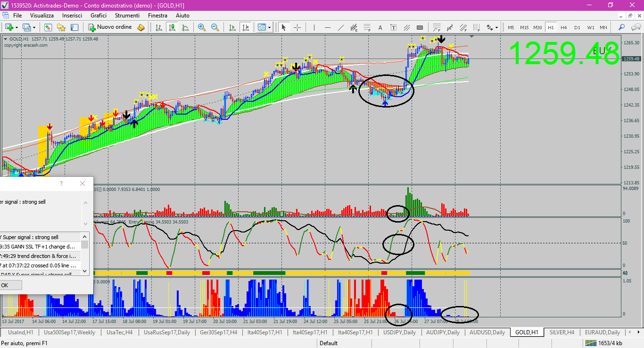
Task: Switch timeframe to MN
Action: pos(603,27)
